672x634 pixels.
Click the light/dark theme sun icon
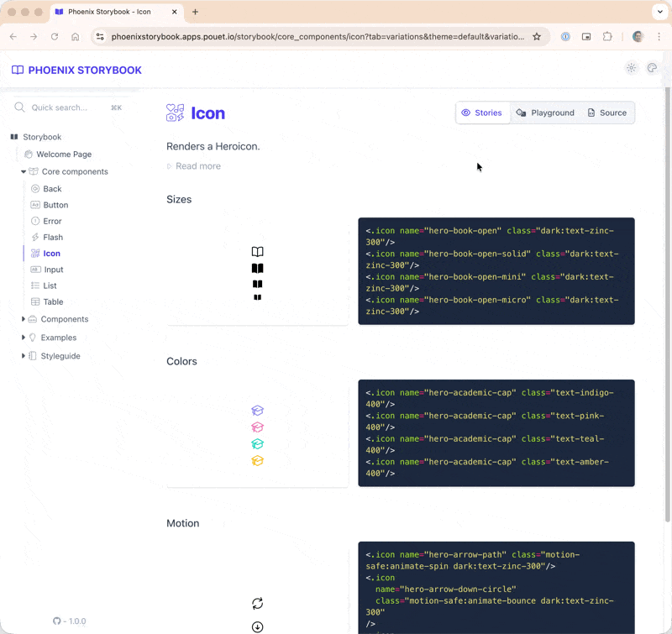tap(631, 68)
